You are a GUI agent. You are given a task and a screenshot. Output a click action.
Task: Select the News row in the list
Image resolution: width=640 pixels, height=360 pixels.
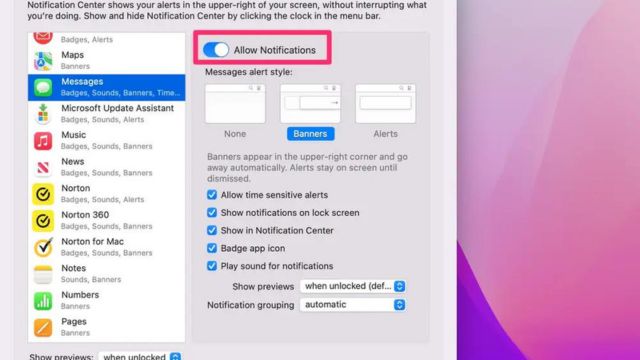(x=107, y=167)
